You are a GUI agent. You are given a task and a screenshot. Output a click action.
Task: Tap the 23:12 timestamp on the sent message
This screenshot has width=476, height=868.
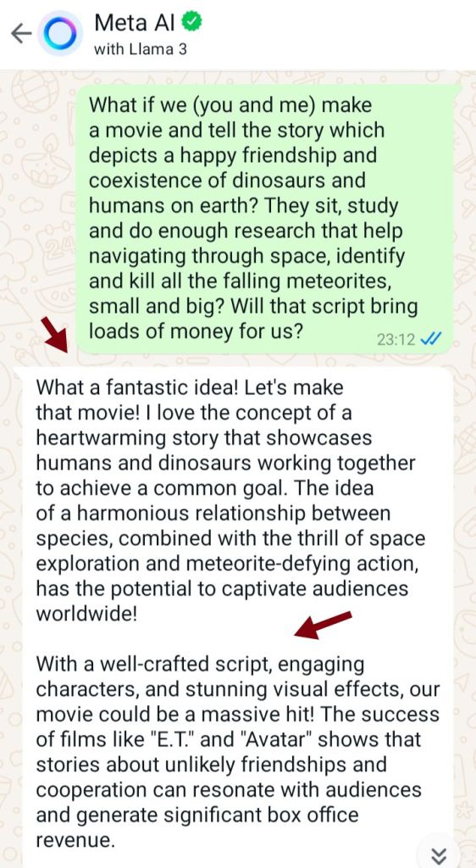[396, 339]
